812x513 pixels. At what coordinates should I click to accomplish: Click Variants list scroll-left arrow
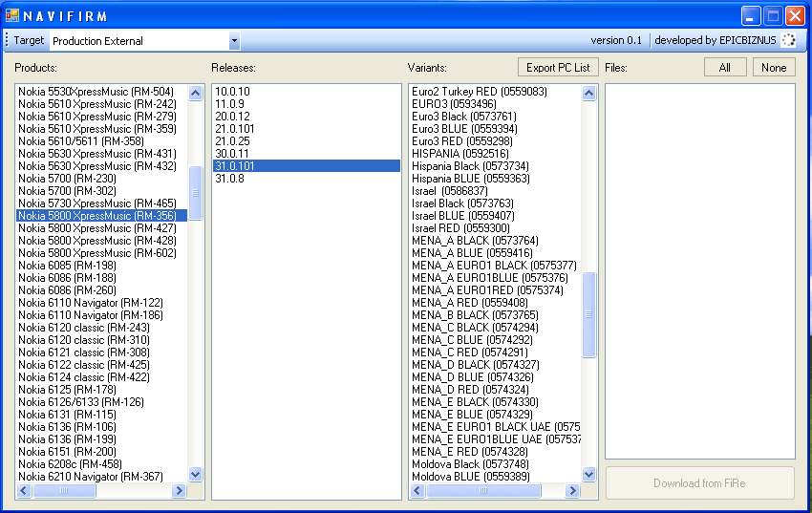coord(417,490)
